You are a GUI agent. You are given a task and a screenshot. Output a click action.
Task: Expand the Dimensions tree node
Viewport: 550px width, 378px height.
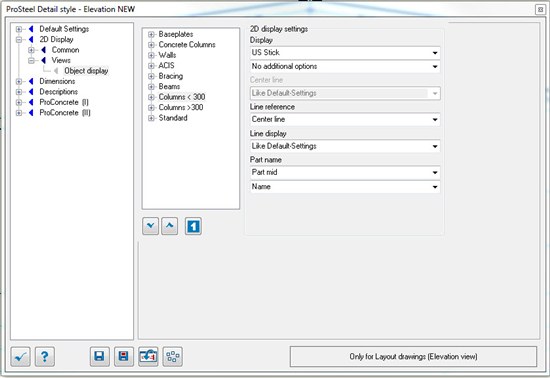point(19,82)
